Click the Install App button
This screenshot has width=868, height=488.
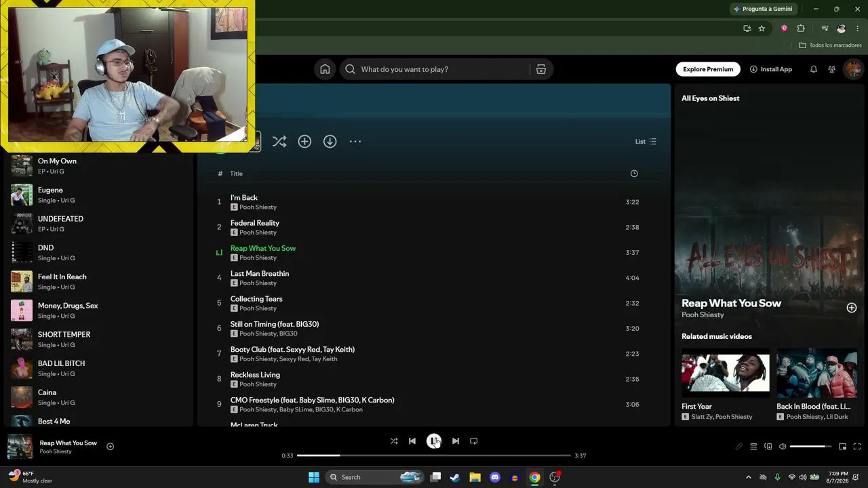point(771,69)
